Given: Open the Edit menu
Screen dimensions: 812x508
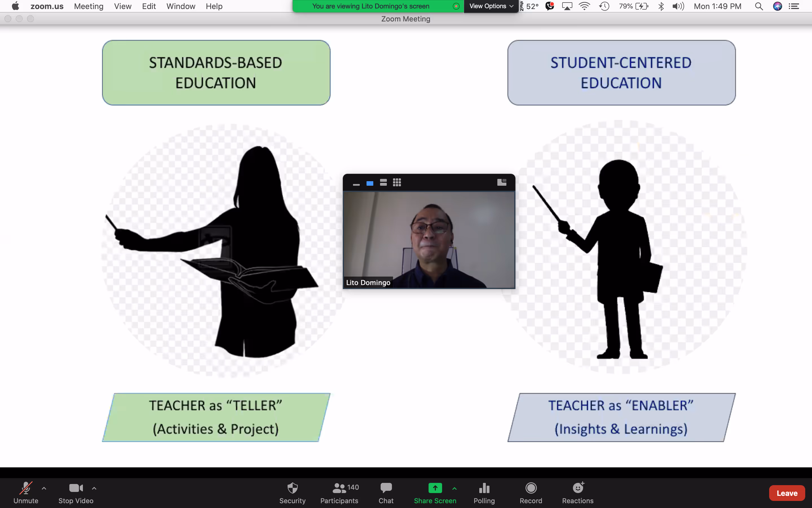Looking at the screenshot, I should 149,6.
